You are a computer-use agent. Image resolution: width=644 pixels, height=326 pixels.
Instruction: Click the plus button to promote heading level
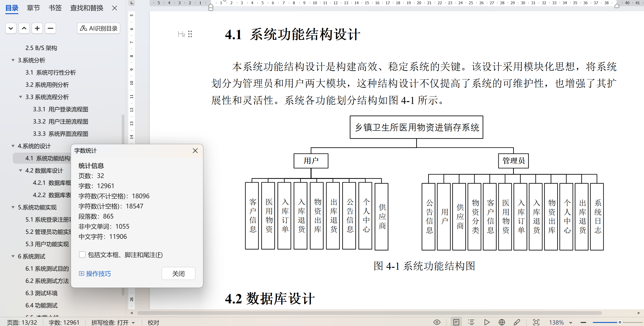37,28
